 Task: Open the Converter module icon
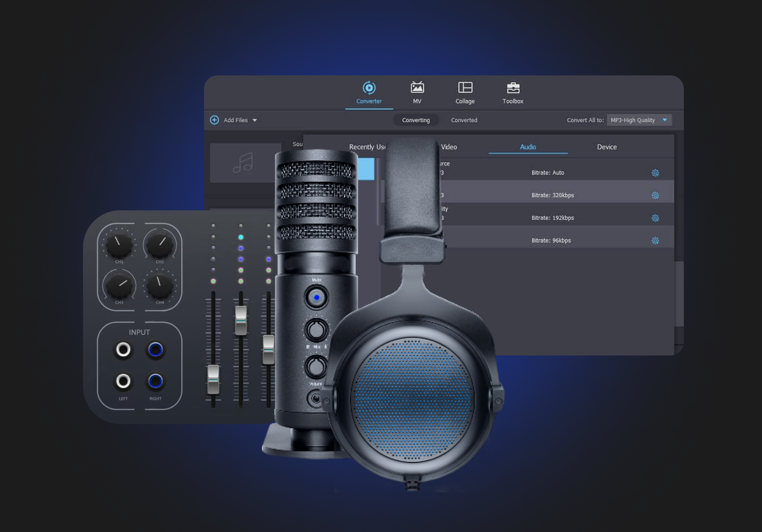pyautogui.click(x=369, y=88)
